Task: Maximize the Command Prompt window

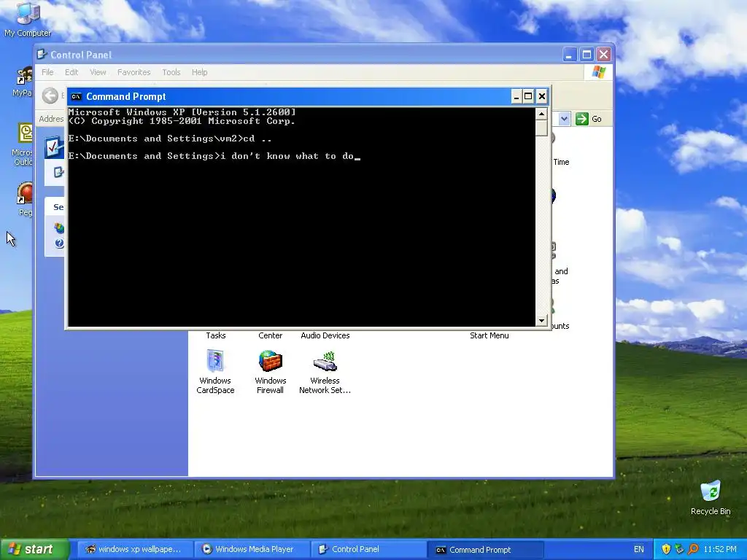Action: 528,97
